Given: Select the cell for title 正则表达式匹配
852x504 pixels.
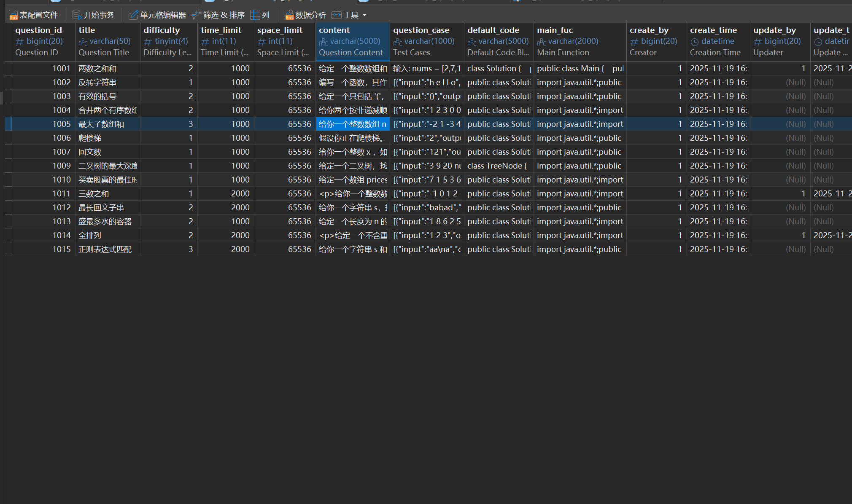Looking at the screenshot, I should pos(107,249).
